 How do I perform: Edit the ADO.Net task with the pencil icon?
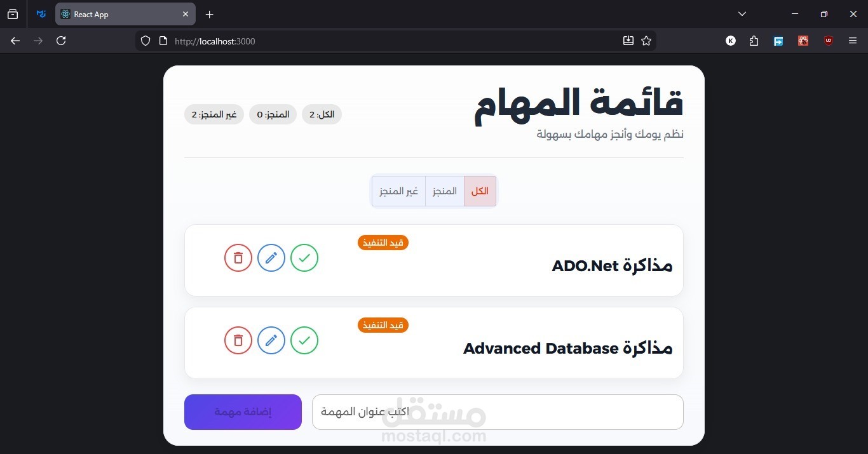[x=271, y=258]
